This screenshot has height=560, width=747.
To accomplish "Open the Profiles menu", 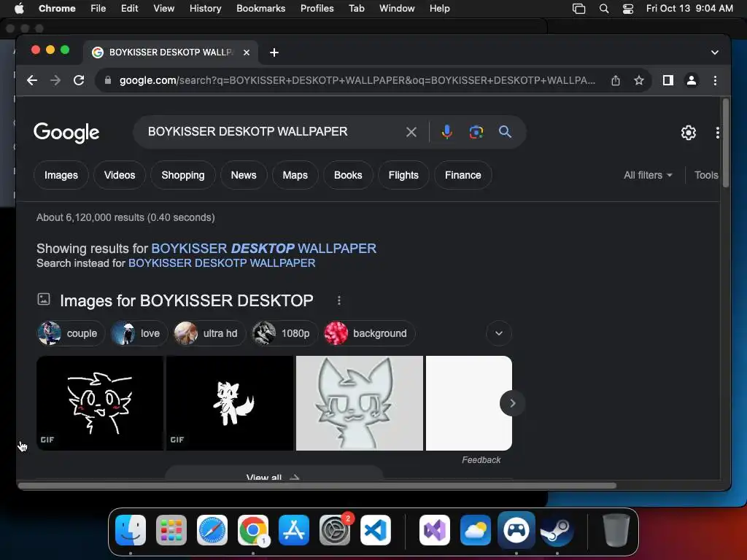I will point(317,9).
